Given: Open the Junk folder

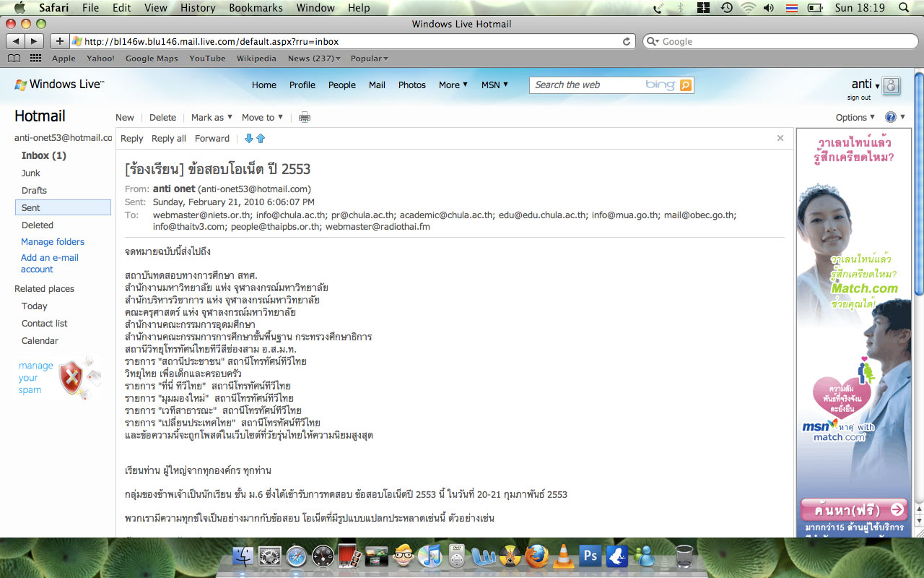Looking at the screenshot, I should tap(31, 173).
